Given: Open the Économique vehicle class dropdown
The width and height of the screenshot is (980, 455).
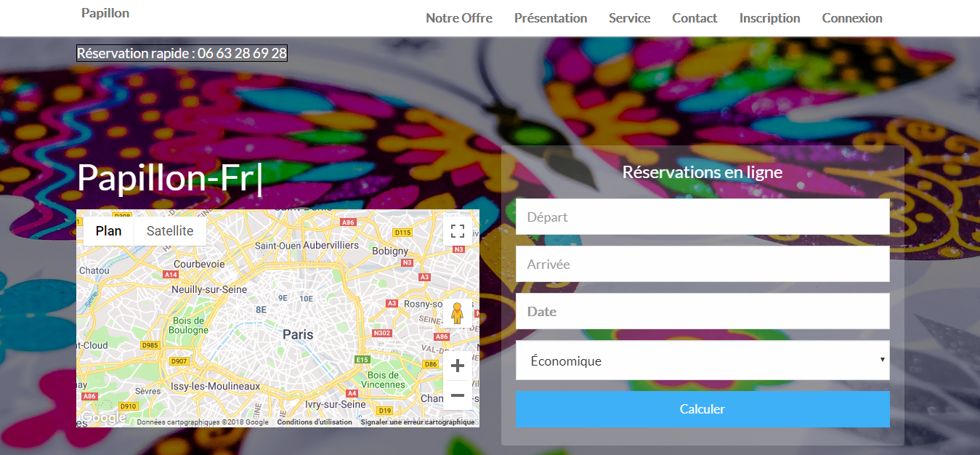Looking at the screenshot, I should click(x=702, y=361).
